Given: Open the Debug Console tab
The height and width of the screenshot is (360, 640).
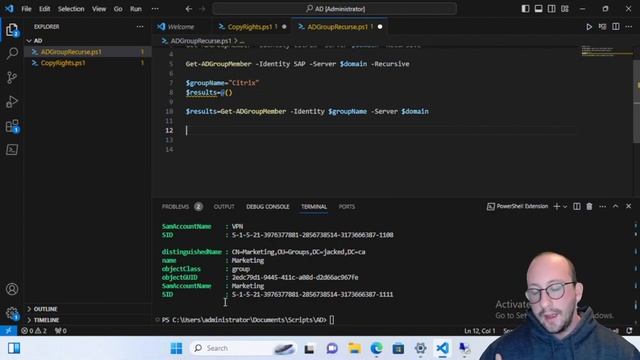Looking at the screenshot, I should 268,207.
